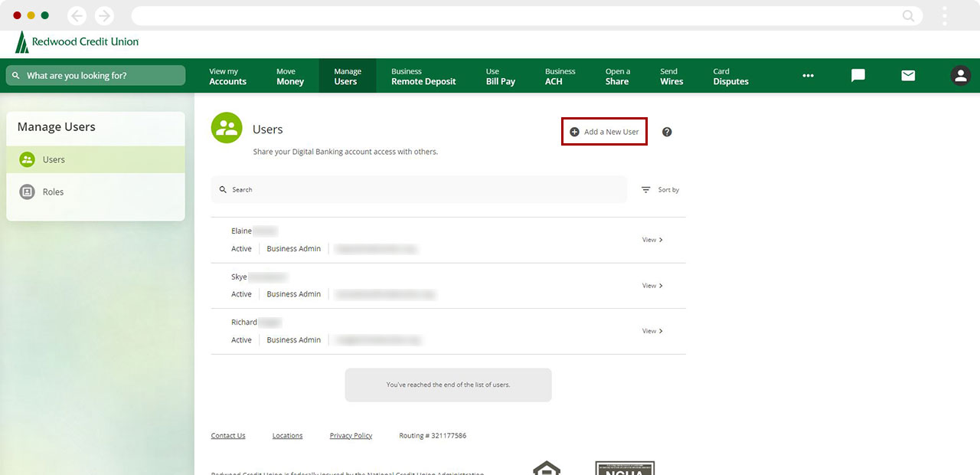Screen dimensions: 980x475
Task: Click the browser back arrow
Action: coord(77,15)
